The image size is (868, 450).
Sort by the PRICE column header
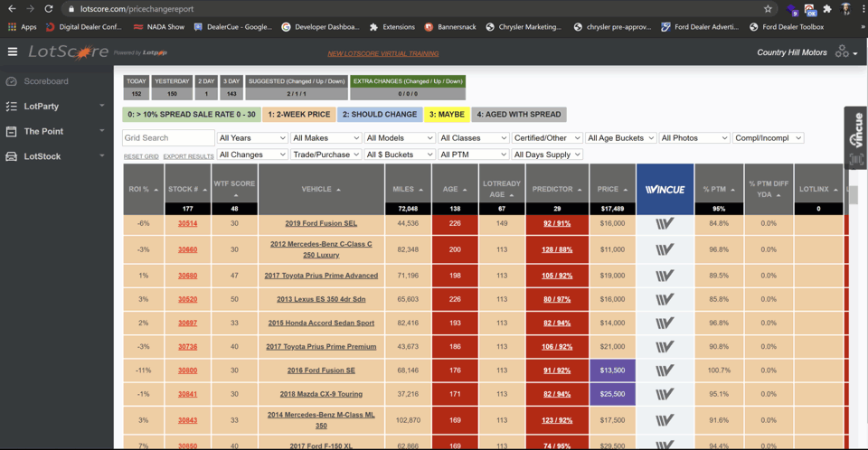(612, 189)
